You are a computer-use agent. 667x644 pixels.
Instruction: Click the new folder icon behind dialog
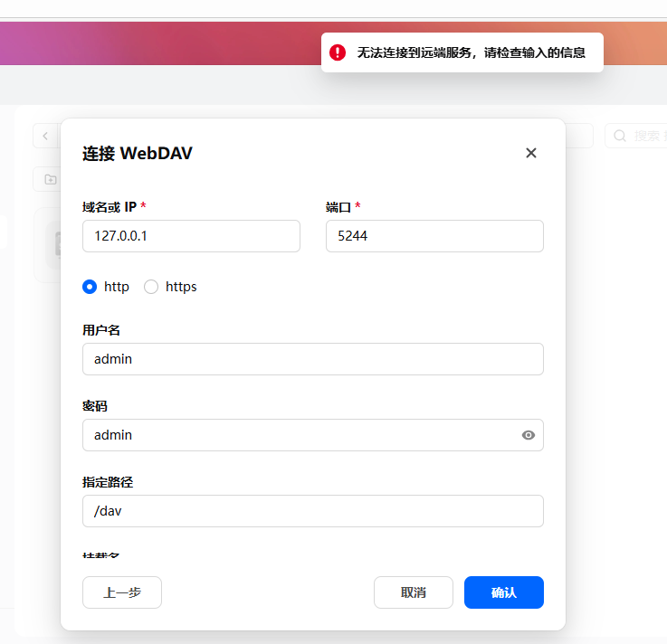pyautogui.click(x=51, y=179)
